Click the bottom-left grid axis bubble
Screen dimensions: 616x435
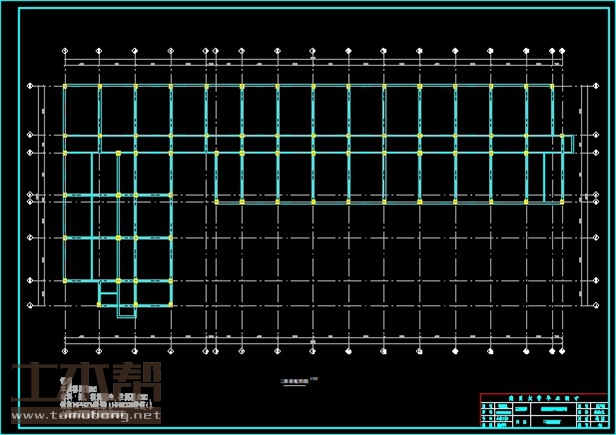tap(65, 352)
